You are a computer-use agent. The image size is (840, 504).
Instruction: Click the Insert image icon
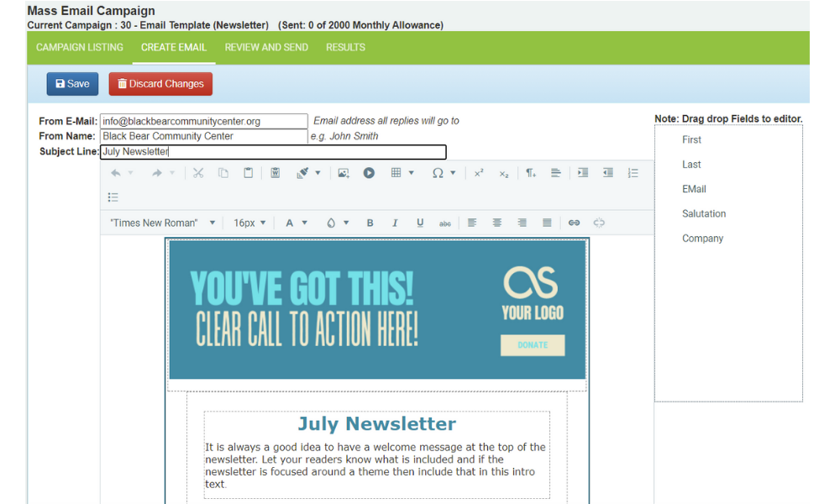pyautogui.click(x=344, y=173)
